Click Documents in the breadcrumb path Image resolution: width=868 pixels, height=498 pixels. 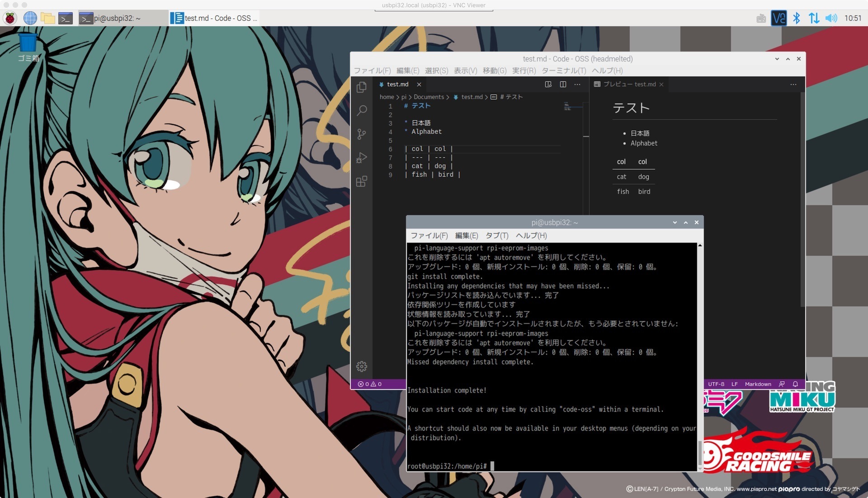coord(429,97)
